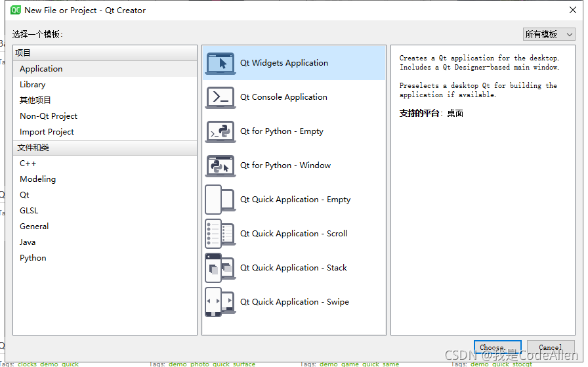Select the Qt files category
Viewport: 588px width, 367px height.
pyautogui.click(x=105, y=195)
